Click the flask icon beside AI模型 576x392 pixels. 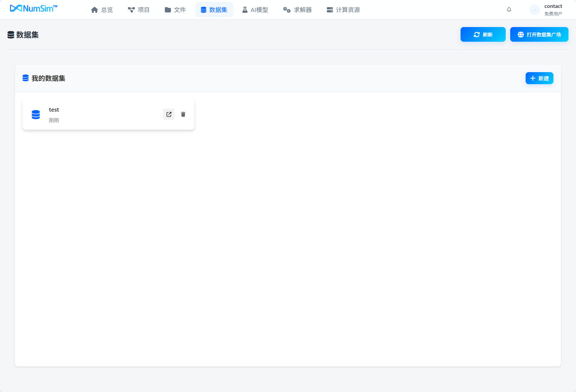coord(245,10)
